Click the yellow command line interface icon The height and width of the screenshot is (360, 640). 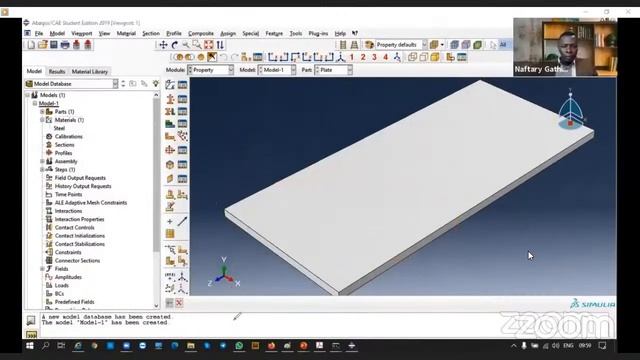[x=31, y=335]
